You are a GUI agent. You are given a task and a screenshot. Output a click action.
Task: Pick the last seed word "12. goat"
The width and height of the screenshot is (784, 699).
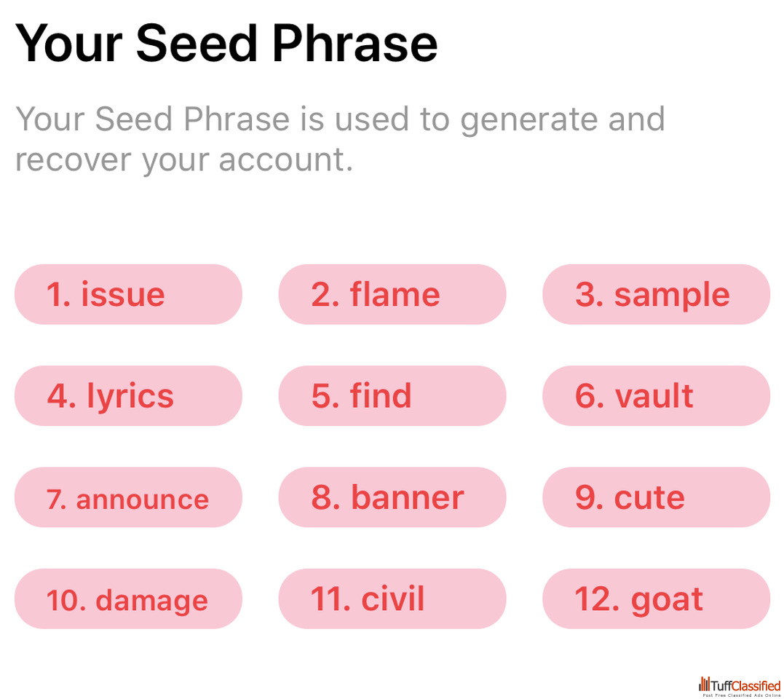pos(656,599)
